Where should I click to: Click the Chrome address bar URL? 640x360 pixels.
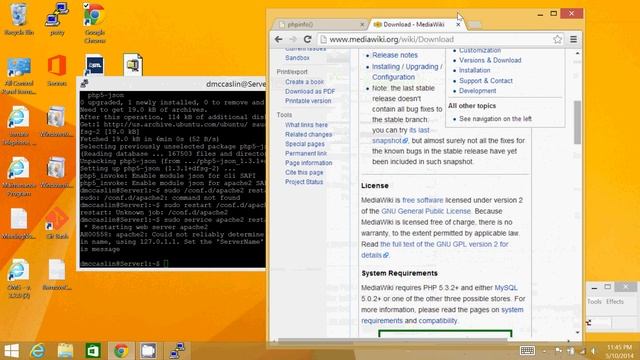(391, 39)
